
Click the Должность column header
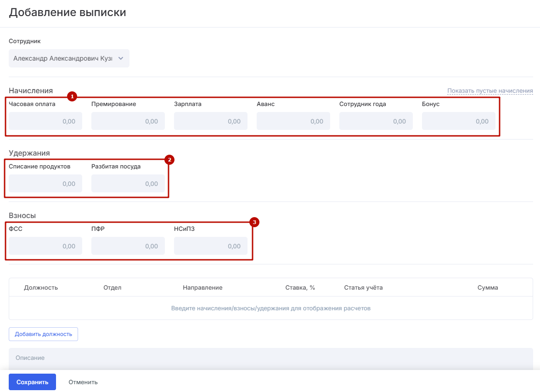pyautogui.click(x=41, y=288)
